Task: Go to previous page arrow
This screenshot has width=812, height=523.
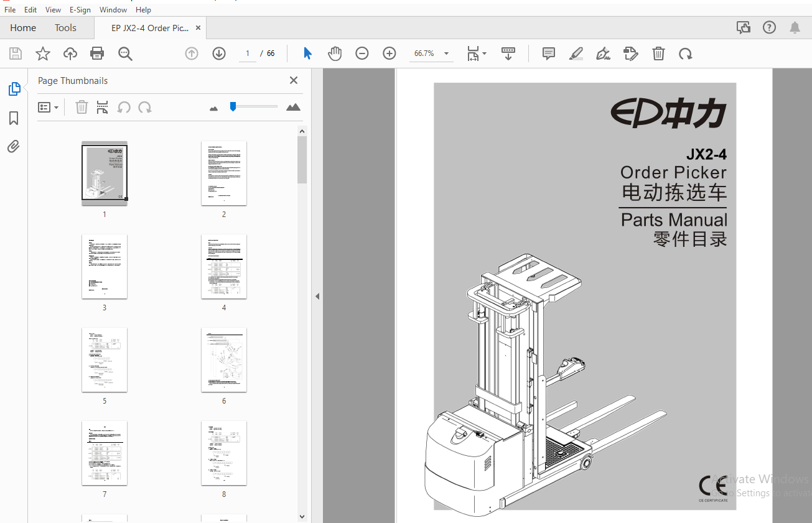Action: coord(192,53)
